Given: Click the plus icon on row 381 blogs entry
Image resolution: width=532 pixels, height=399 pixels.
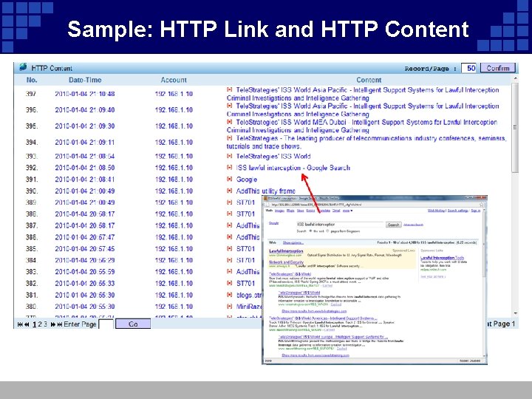Looking at the screenshot, I should tap(230, 295).
